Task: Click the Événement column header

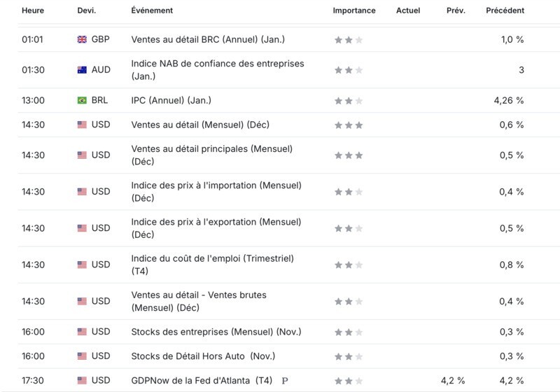Action: 152,10
